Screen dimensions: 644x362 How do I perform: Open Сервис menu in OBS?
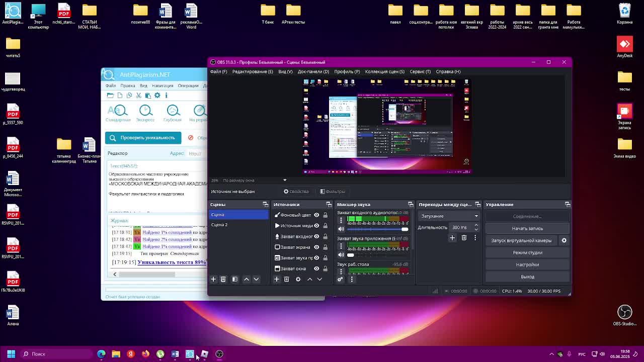pos(420,71)
